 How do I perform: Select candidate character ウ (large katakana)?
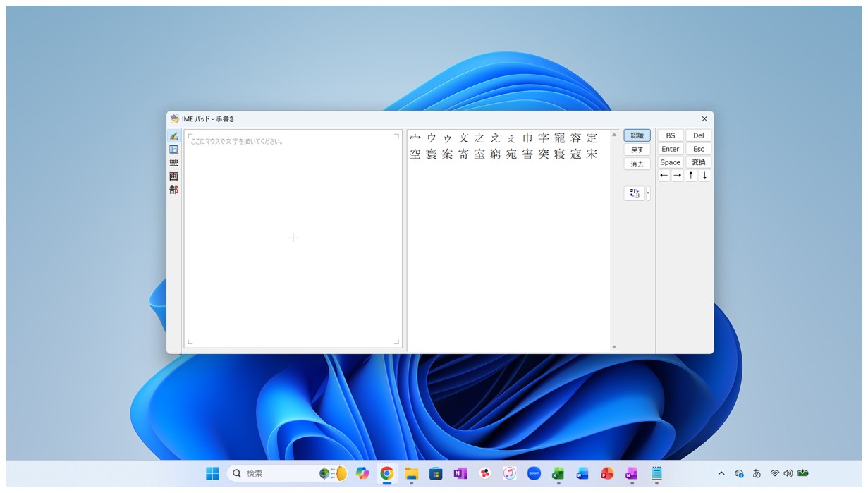pyautogui.click(x=432, y=138)
